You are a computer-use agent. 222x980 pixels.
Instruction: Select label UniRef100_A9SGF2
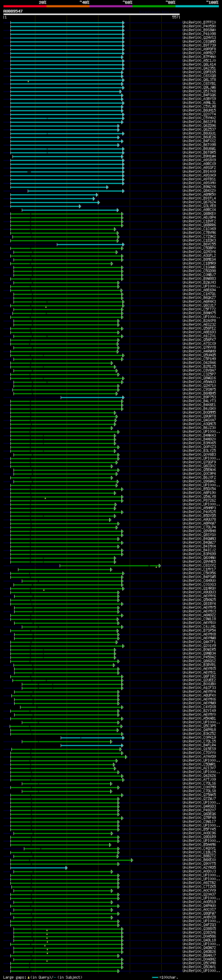coord(199,168)
